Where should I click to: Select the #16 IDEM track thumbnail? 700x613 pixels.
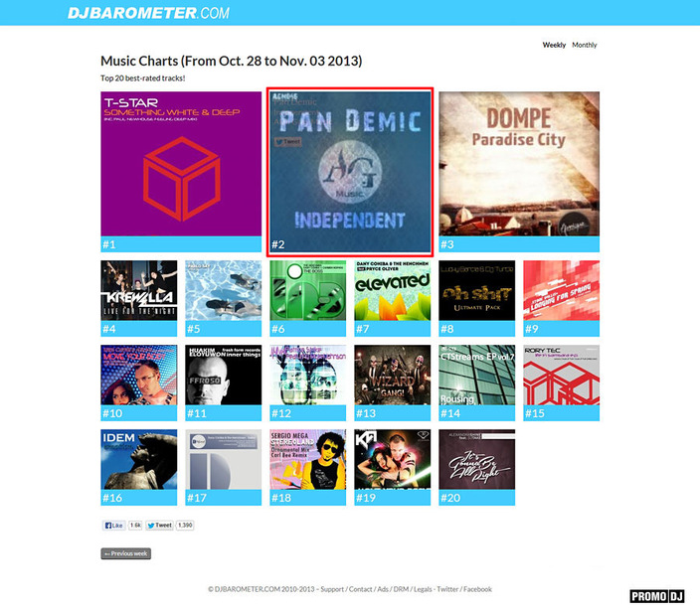click(139, 467)
